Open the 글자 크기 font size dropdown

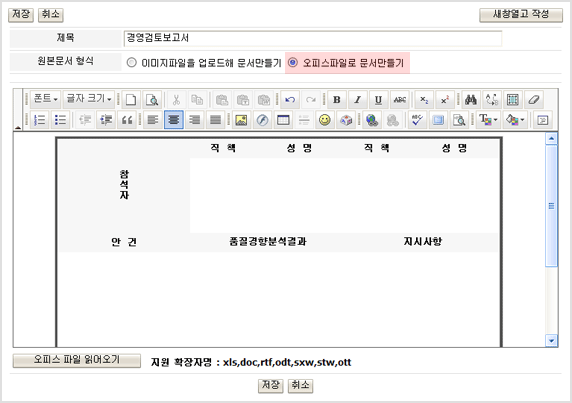click(x=89, y=100)
